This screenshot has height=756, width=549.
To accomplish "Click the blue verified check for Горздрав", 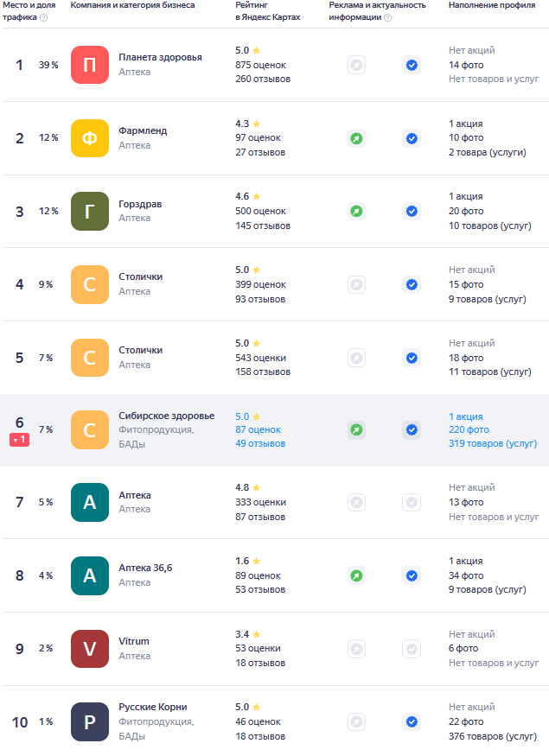I will point(412,211).
